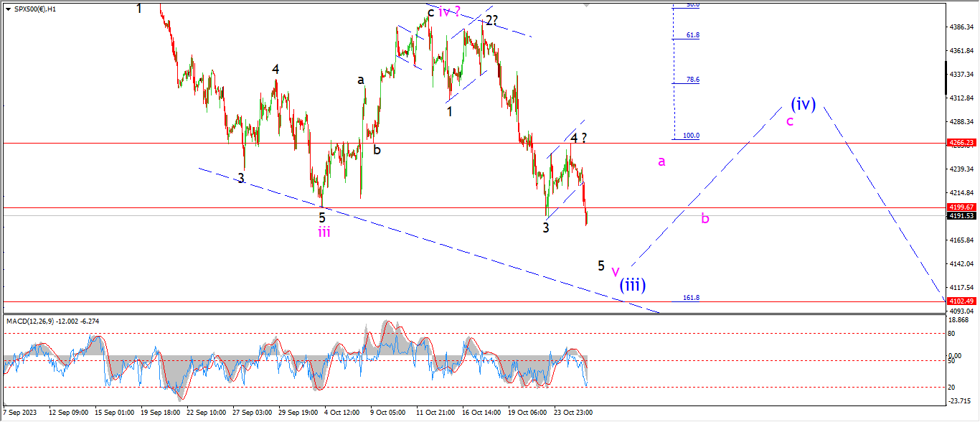Select the black 4191.53 current price label
This screenshot has height=422, width=980.
[962, 216]
